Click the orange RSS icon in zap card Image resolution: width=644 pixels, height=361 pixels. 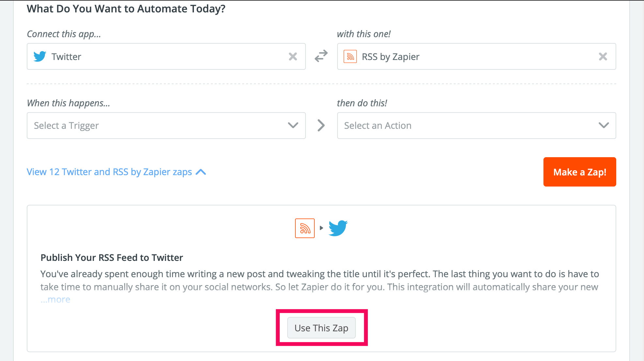305,228
